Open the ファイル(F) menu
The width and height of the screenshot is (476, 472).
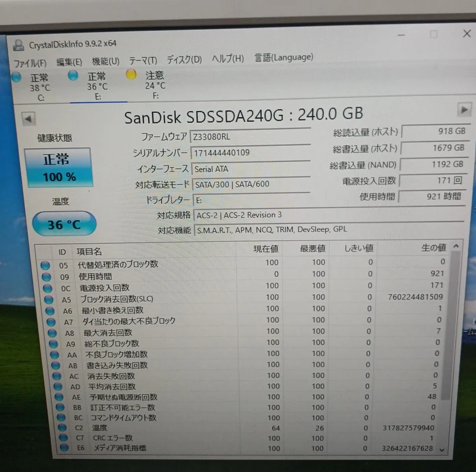(30, 64)
